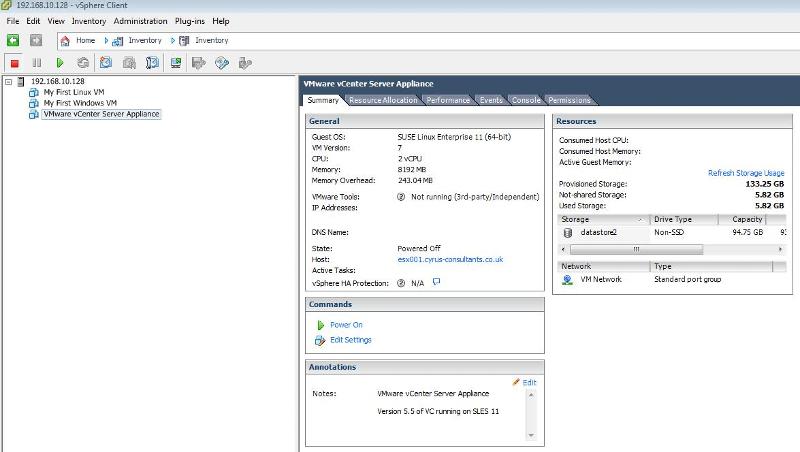Select My First Windows VM
Viewport: 800px width, 452px height.
[x=80, y=103]
